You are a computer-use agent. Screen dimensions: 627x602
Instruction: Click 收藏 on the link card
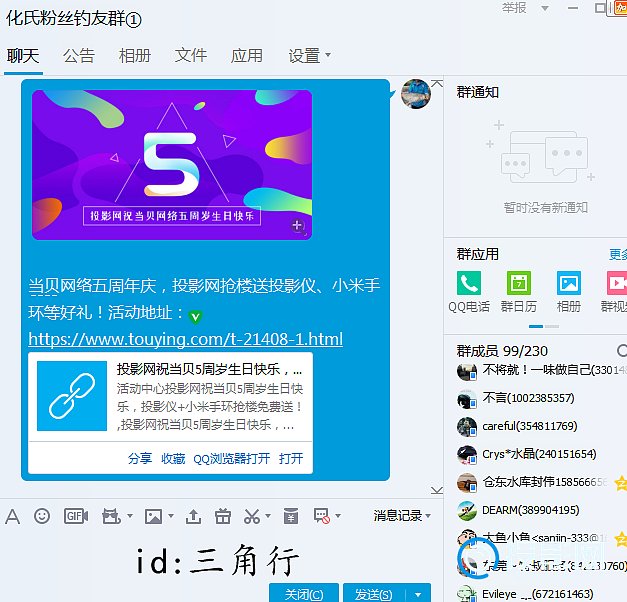coord(173,458)
